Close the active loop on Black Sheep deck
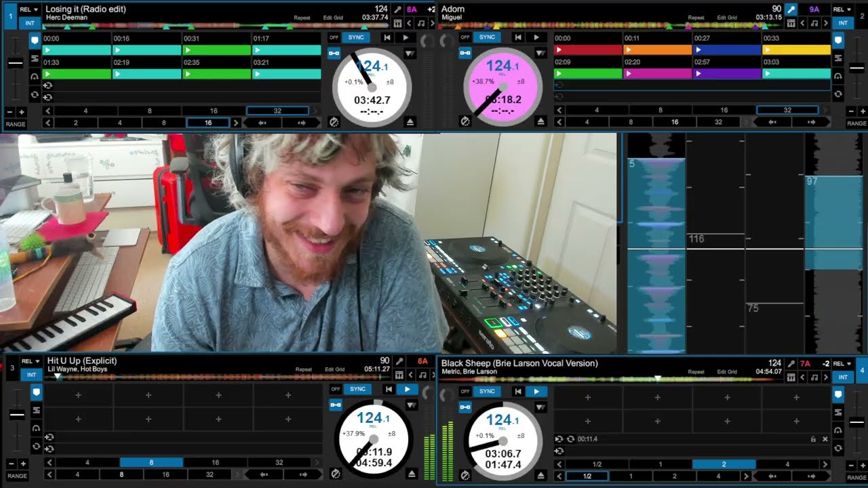The height and width of the screenshot is (488, 868). click(825, 439)
